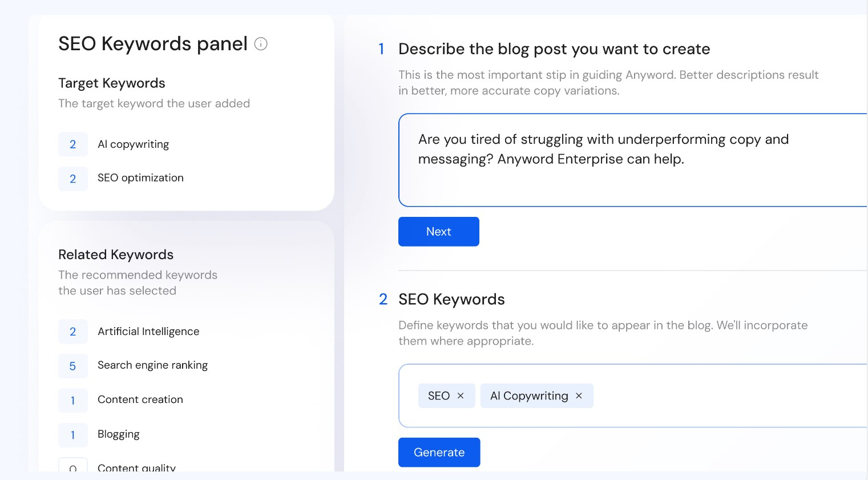Select the SEO optimization target keyword
The height and width of the screenshot is (480, 868).
pos(140,178)
